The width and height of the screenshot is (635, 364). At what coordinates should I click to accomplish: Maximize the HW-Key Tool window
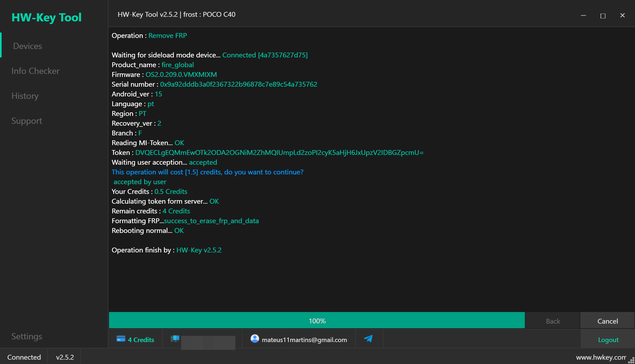tap(603, 15)
